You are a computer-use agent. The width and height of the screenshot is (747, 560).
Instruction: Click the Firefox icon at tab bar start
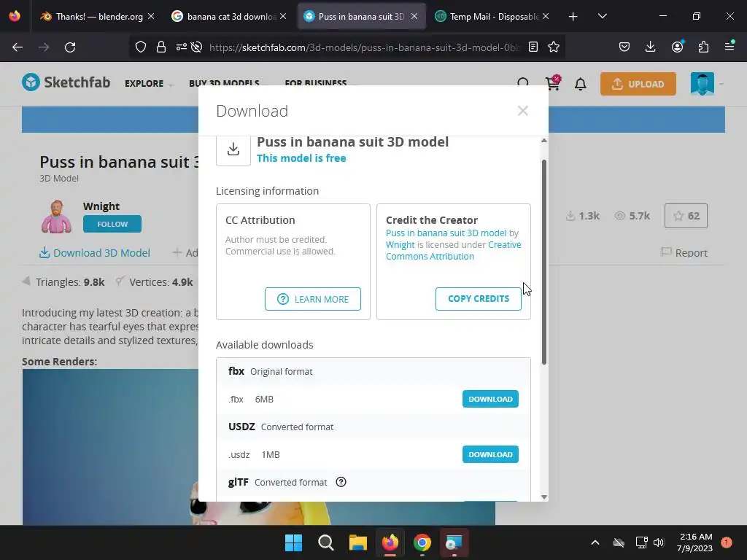click(x=15, y=16)
